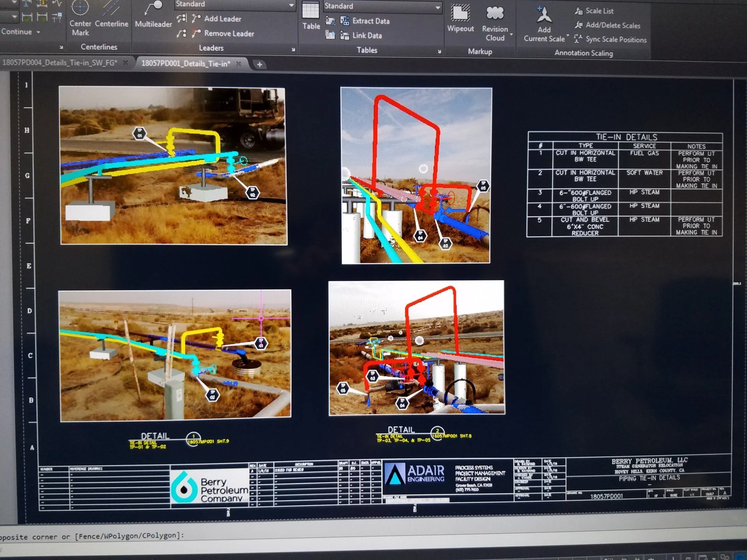Select the top-right photo with red piping
The image size is (747, 560).
click(x=416, y=176)
